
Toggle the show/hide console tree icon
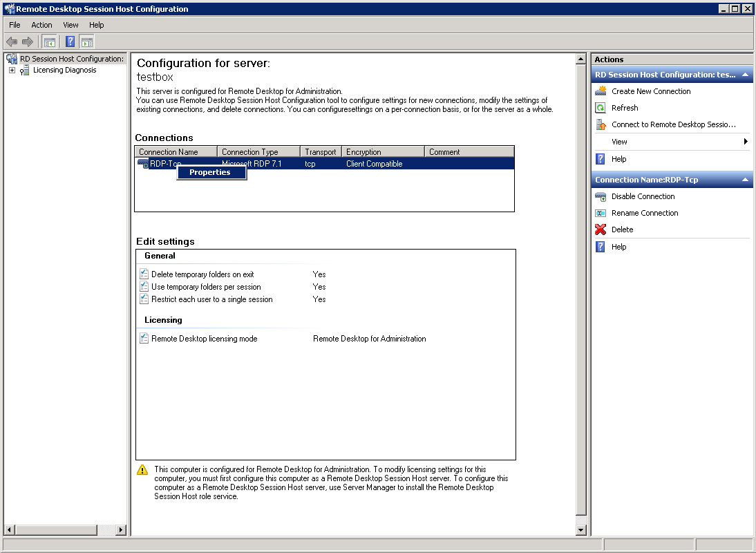click(49, 42)
